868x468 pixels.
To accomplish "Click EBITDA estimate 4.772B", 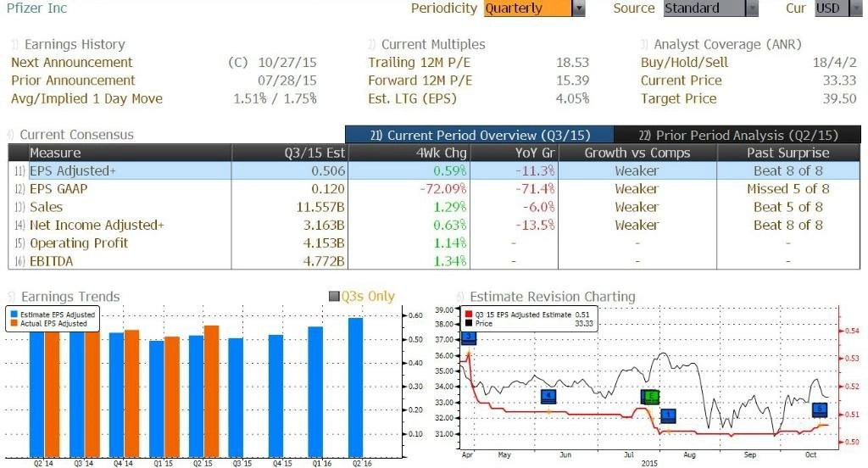I will coord(323,261).
